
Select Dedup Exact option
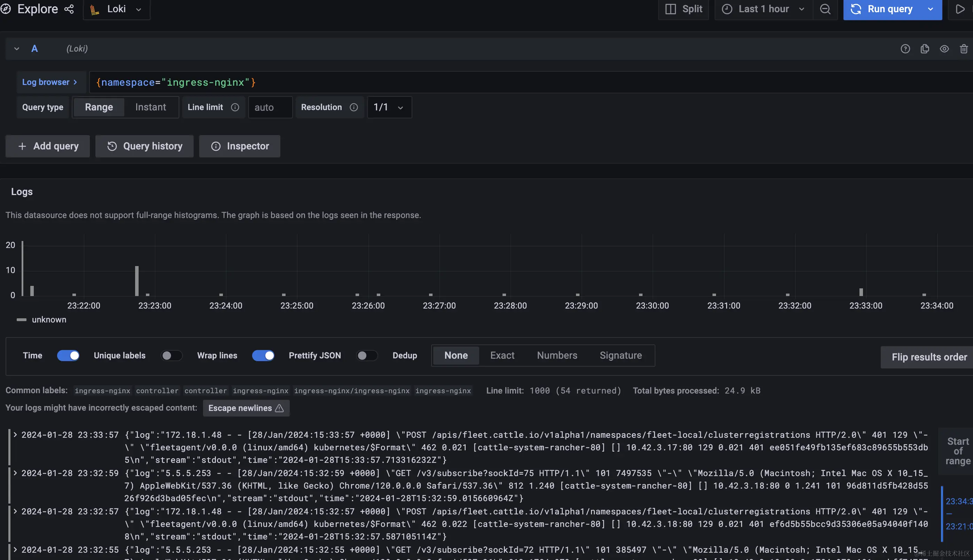(502, 356)
